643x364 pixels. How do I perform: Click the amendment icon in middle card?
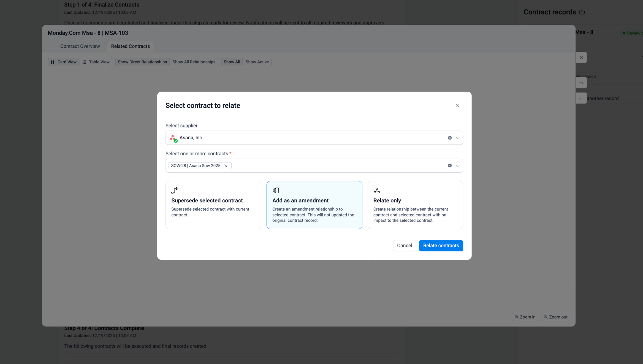(x=276, y=190)
